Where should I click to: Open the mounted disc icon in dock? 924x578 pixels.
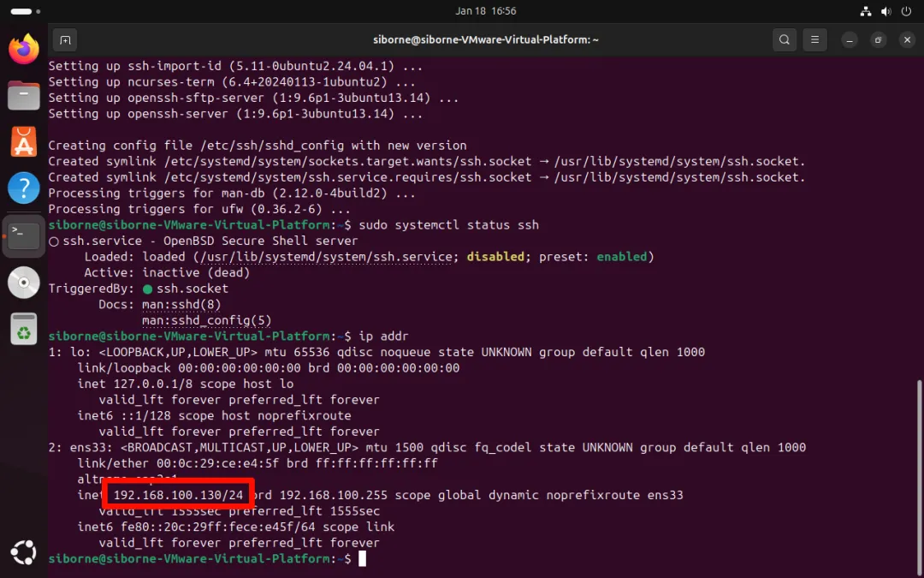[x=24, y=283]
